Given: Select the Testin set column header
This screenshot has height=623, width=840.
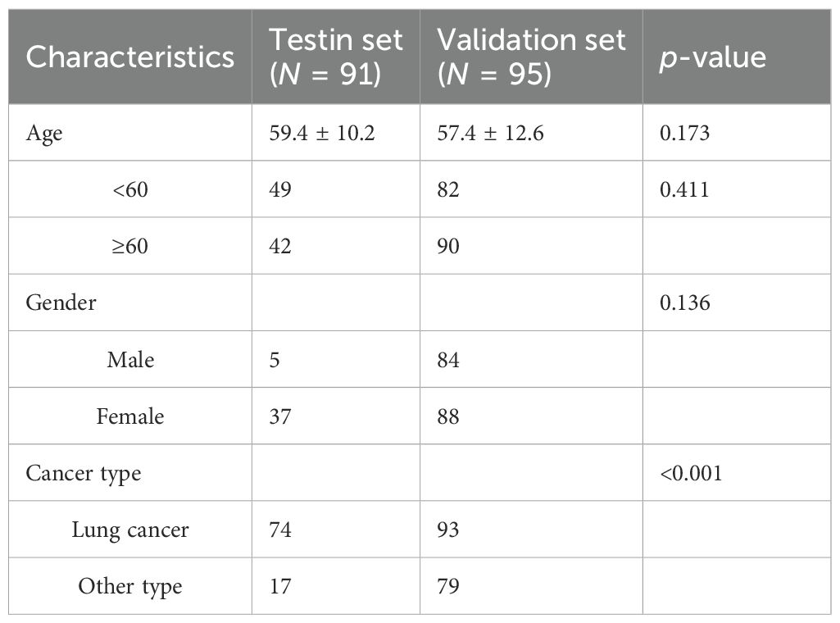Looking at the screenshot, I should (x=337, y=57).
